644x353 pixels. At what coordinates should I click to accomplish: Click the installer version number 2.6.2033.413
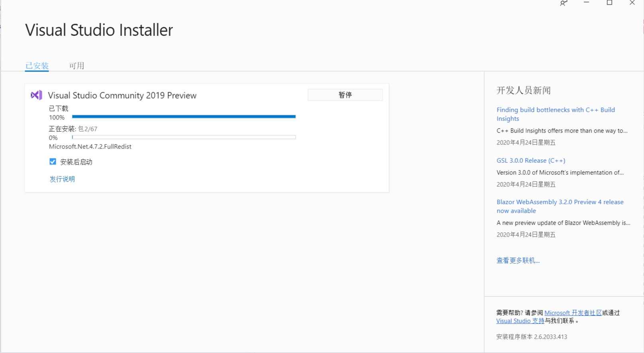pyautogui.click(x=550, y=337)
